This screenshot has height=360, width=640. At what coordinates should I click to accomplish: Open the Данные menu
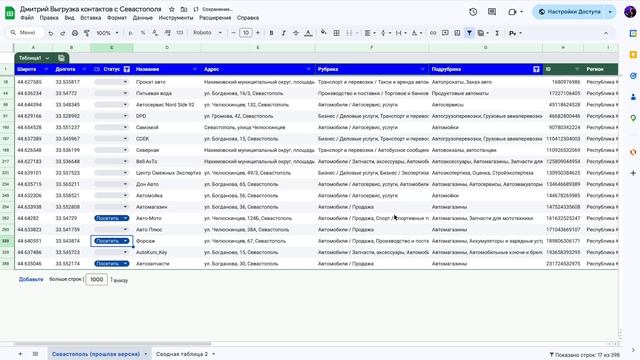[x=142, y=18]
